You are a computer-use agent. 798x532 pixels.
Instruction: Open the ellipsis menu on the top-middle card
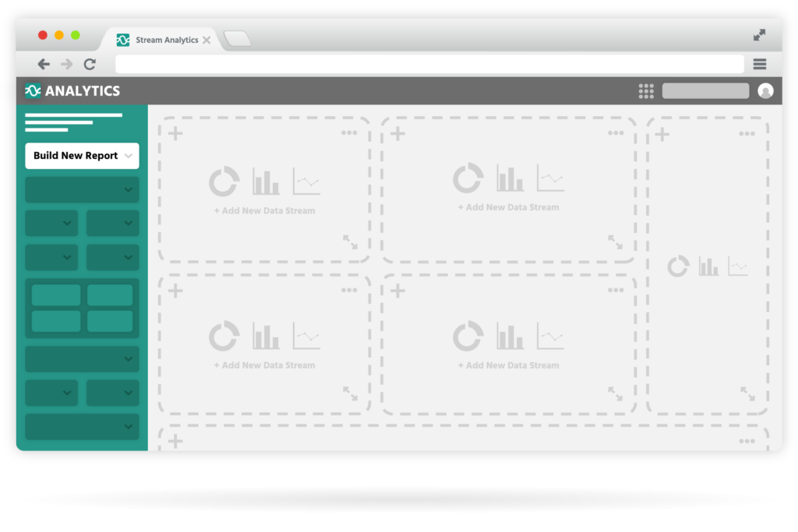tap(616, 132)
